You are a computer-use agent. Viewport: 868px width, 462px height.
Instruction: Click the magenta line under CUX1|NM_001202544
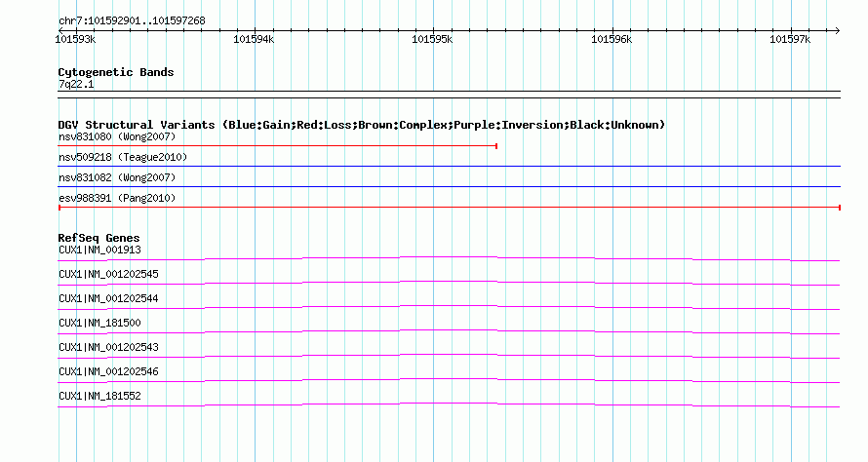449,307
